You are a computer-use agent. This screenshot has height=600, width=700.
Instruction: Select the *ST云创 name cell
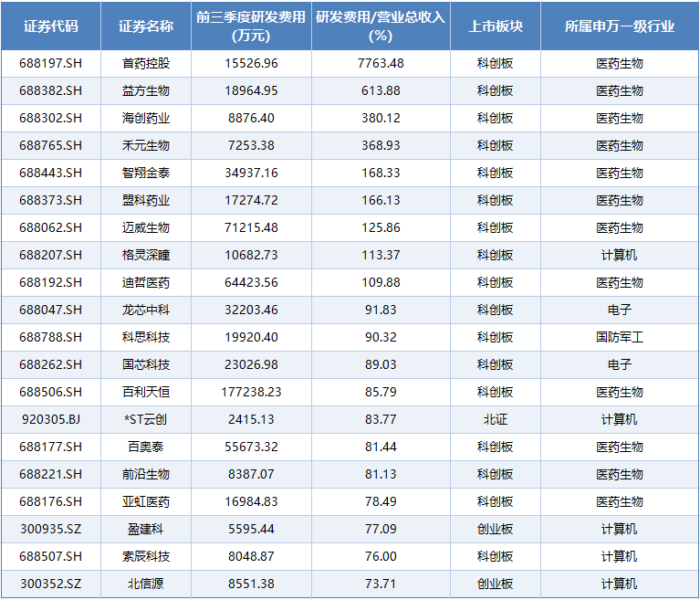point(146,420)
